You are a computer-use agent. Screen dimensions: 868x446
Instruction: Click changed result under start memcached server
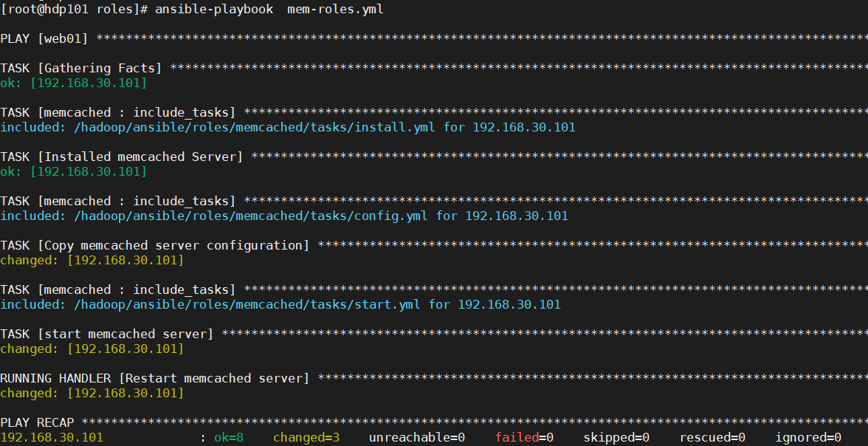(92, 349)
